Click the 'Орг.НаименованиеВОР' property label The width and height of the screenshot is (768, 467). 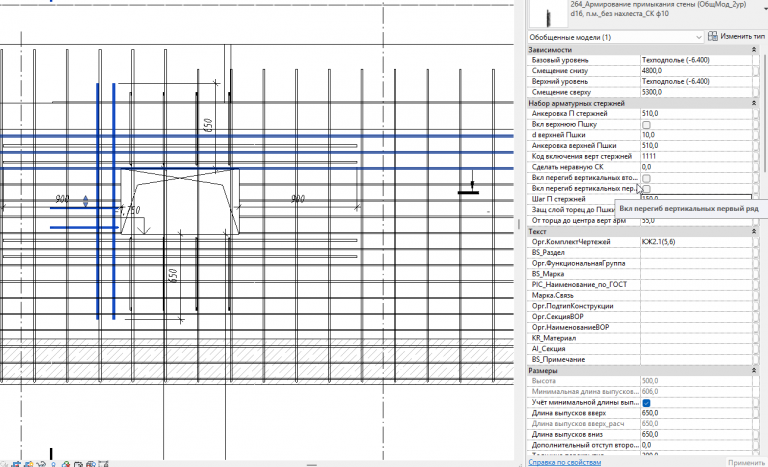tap(571, 327)
